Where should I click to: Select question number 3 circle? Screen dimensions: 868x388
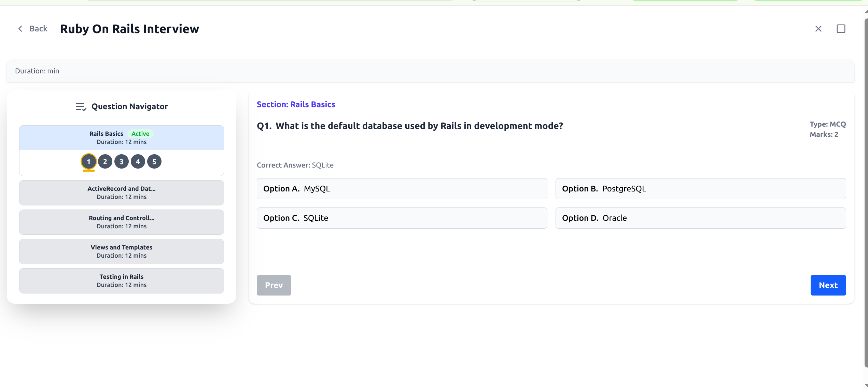tap(121, 161)
